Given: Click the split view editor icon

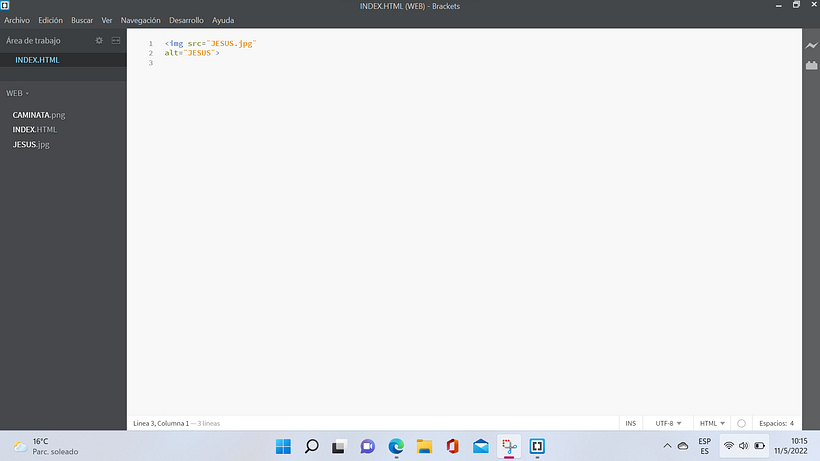Looking at the screenshot, I should tap(116, 40).
